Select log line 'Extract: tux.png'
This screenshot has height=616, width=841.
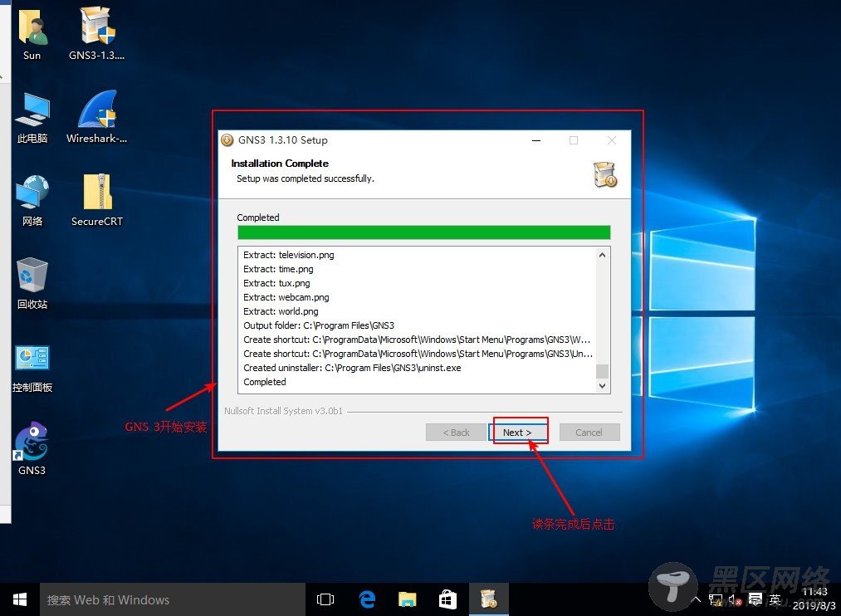click(x=276, y=283)
